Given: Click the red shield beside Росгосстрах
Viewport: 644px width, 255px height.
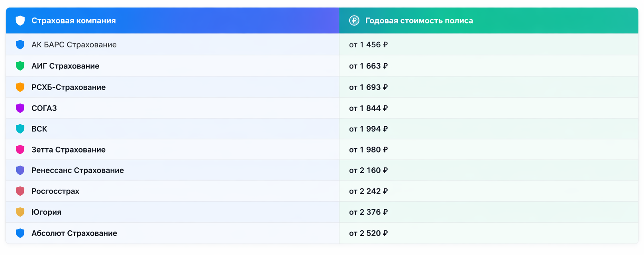Looking at the screenshot, I should 20,191.
